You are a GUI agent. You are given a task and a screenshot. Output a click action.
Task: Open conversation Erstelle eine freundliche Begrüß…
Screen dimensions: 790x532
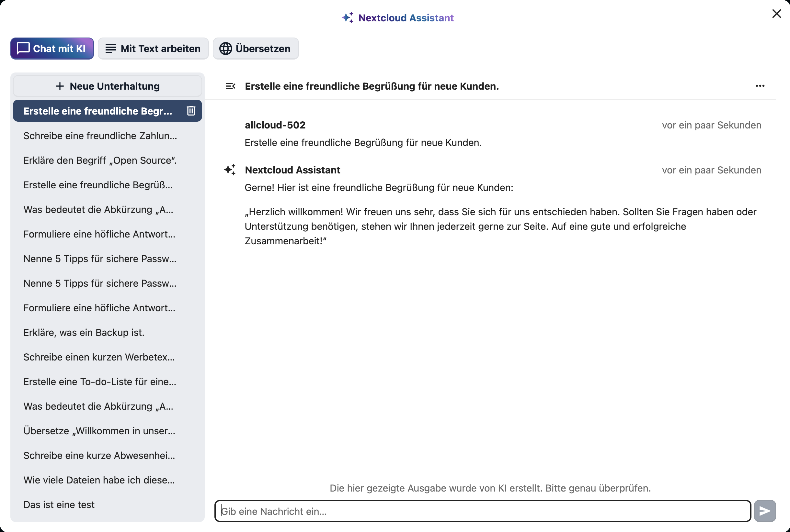[x=107, y=185]
